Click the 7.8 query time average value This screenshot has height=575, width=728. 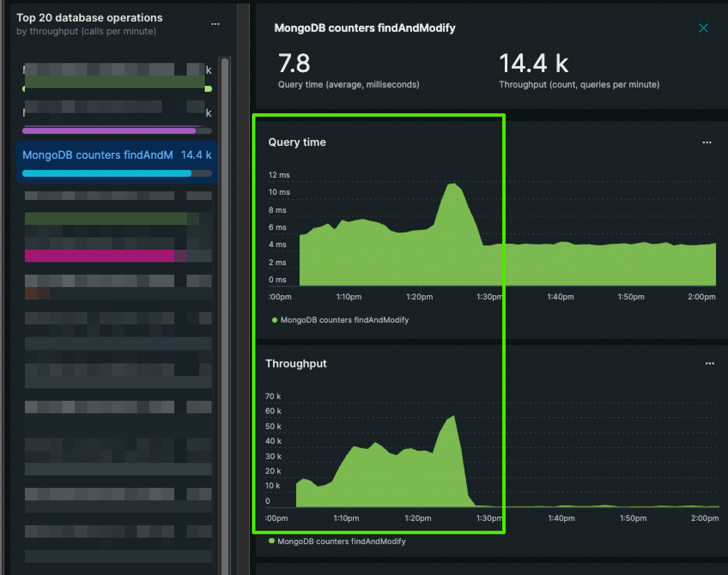(294, 64)
